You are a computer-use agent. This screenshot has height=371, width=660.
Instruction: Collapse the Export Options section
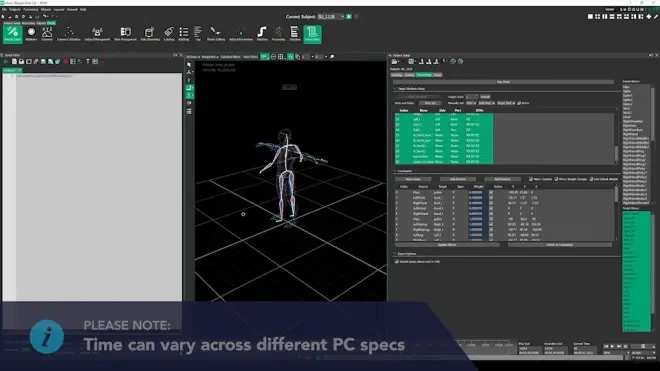click(x=395, y=254)
